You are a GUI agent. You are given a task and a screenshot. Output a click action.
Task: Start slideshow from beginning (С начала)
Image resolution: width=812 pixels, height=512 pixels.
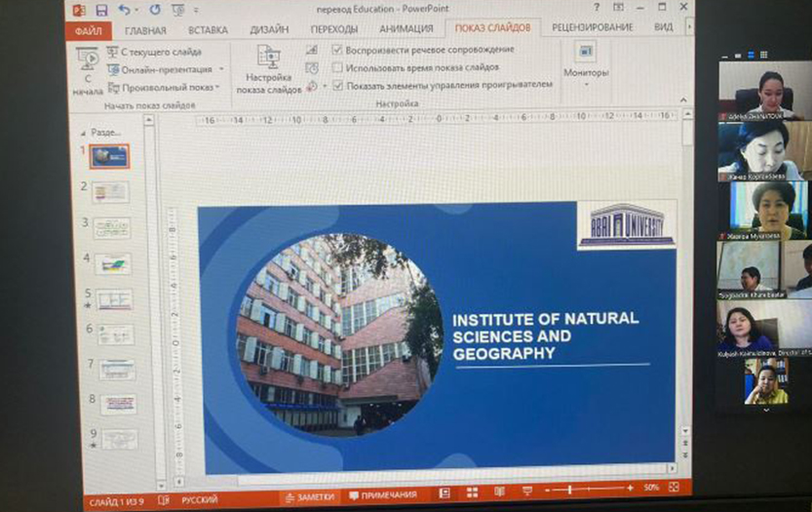87,70
